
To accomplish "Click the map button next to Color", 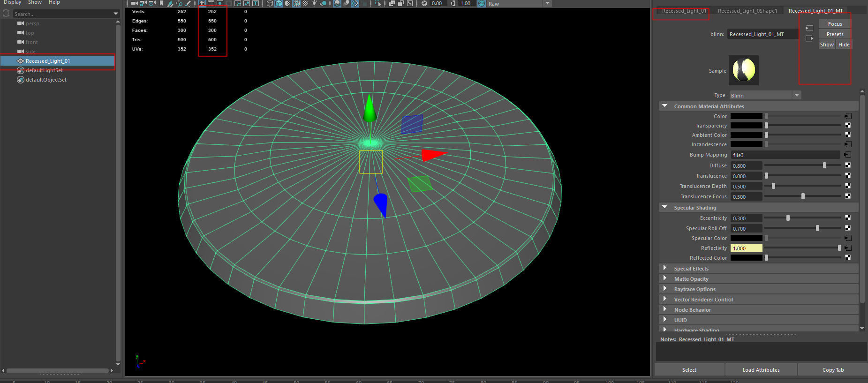I will coord(848,116).
